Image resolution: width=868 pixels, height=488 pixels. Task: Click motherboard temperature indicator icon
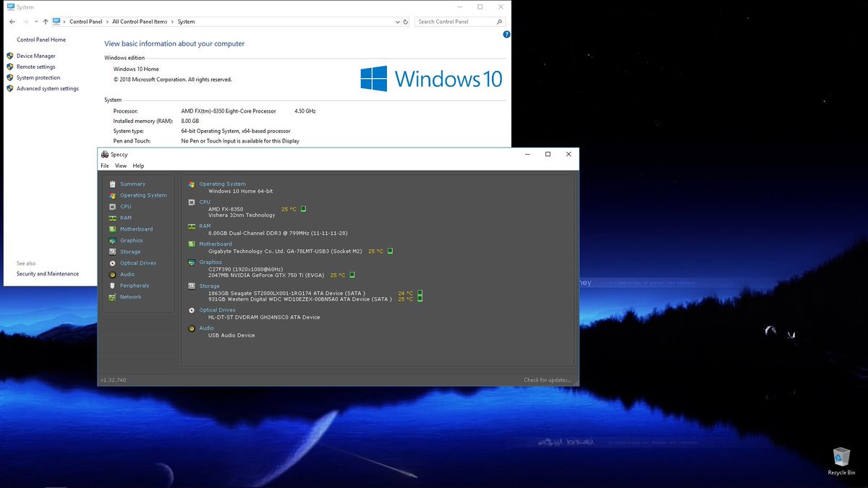tap(390, 251)
